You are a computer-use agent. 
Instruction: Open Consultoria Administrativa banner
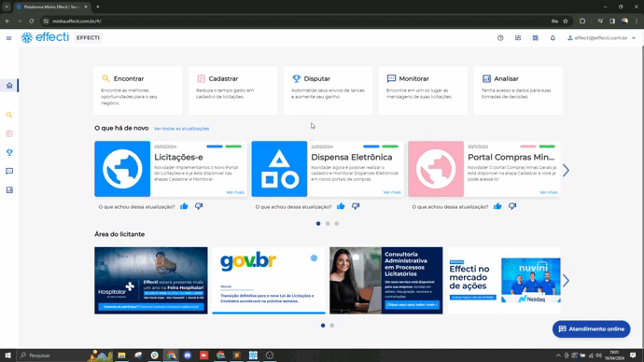tap(386, 280)
